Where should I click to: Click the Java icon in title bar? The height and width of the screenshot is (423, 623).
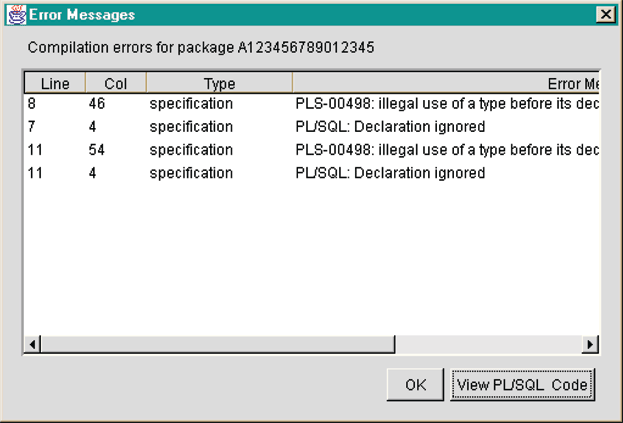[x=15, y=15]
